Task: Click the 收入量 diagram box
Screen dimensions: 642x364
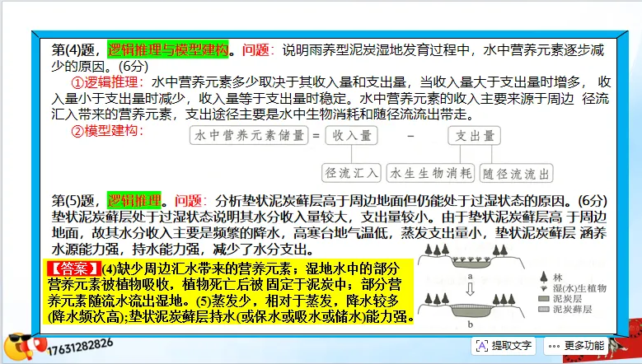Action: click(351, 135)
